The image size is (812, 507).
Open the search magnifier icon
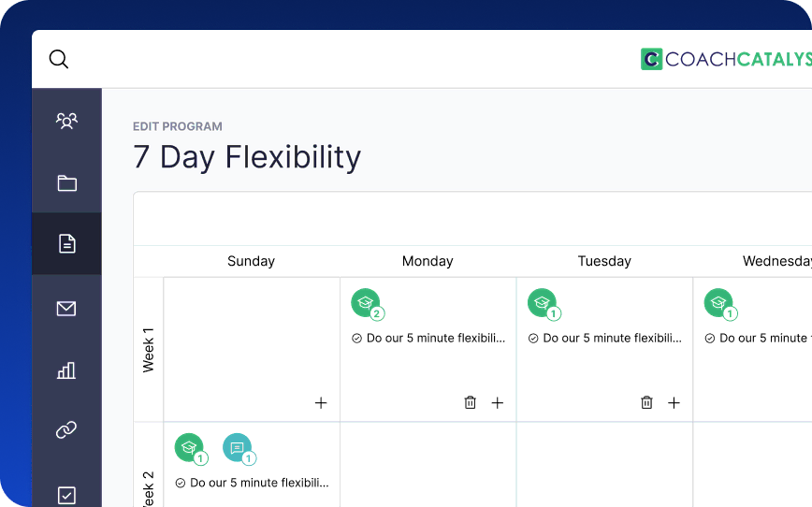click(59, 59)
